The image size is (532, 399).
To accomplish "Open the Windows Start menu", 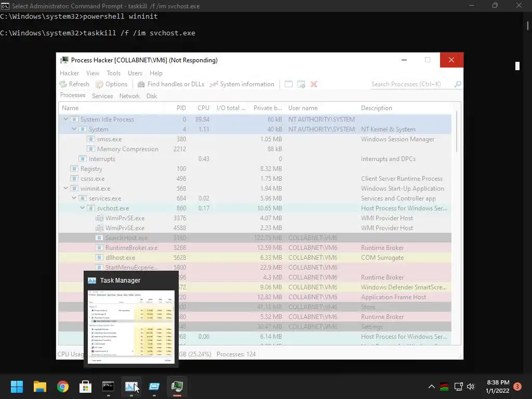I will pyautogui.click(x=17, y=387).
